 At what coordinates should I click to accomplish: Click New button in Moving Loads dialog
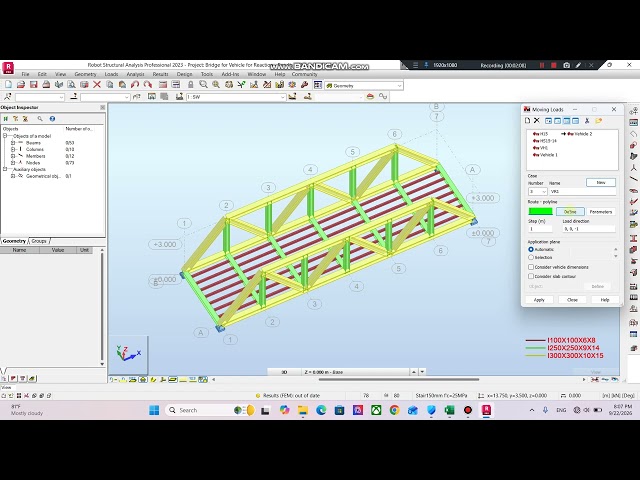pyautogui.click(x=601, y=182)
